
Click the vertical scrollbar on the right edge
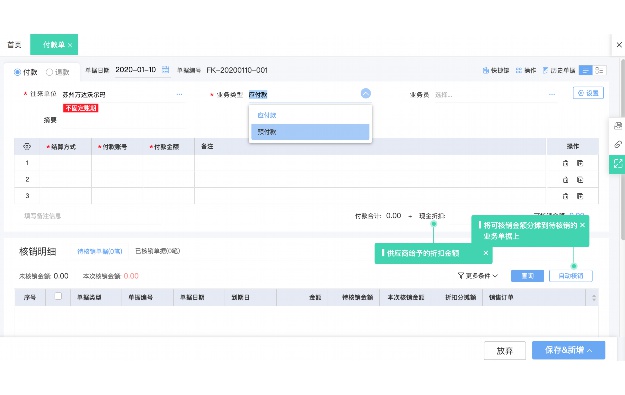tap(622, 149)
